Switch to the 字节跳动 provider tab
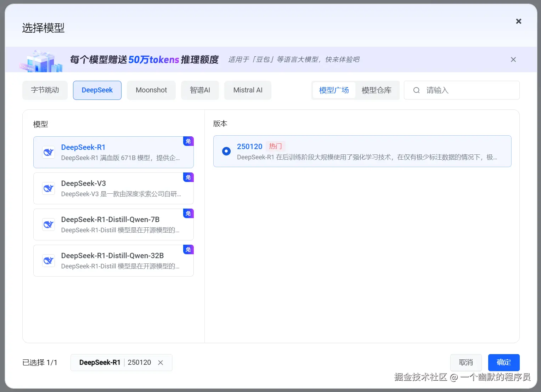The image size is (541, 392). [45, 90]
